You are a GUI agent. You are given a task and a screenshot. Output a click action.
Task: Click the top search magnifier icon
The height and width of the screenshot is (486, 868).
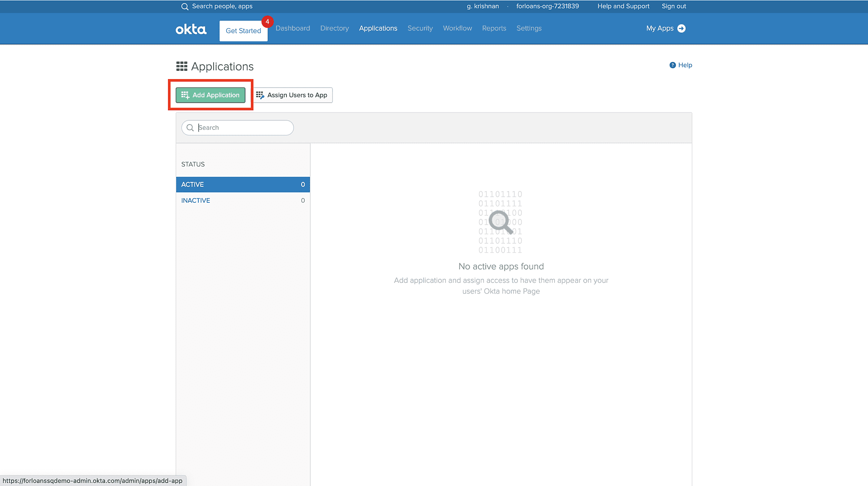click(x=184, y=7)
